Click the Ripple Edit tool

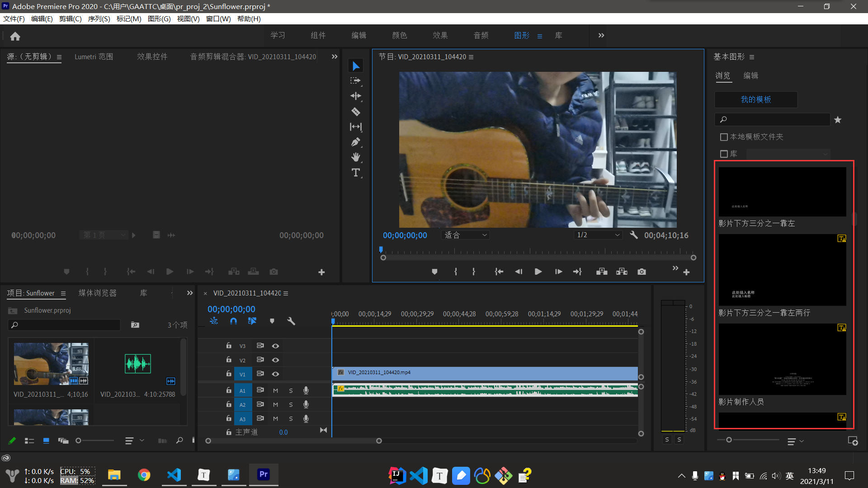(x=356, y=96)
